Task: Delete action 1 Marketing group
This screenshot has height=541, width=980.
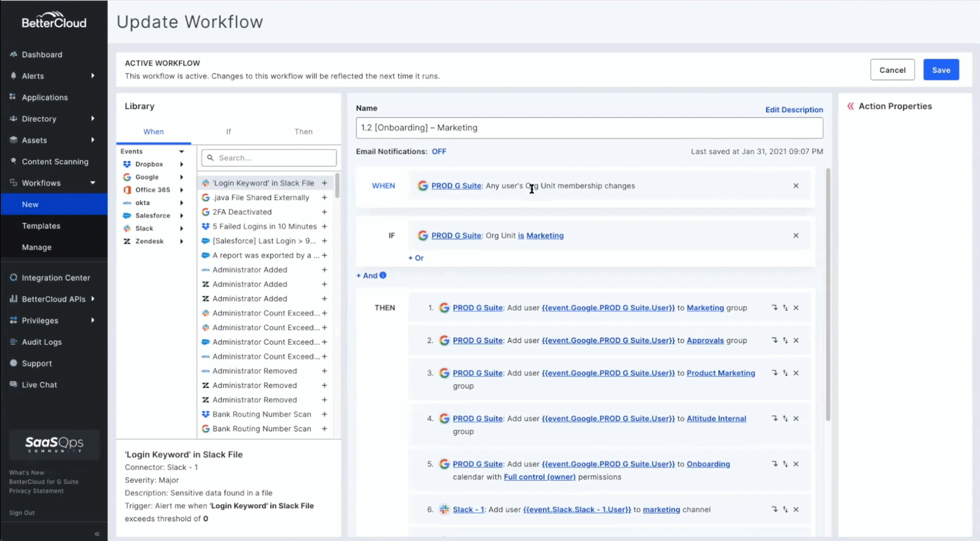Action: pos(796,308)
